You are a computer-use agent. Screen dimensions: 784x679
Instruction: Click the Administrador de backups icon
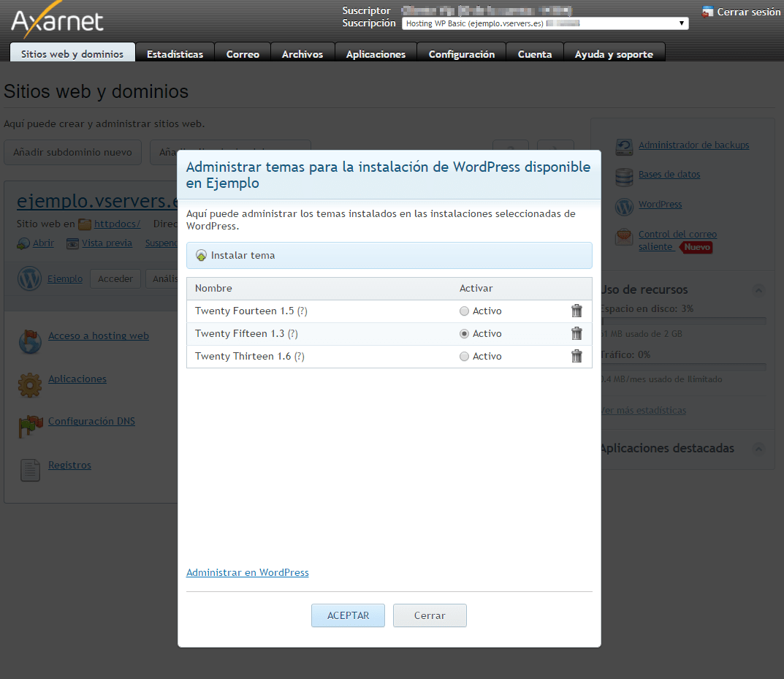click(x=624, y=146)
